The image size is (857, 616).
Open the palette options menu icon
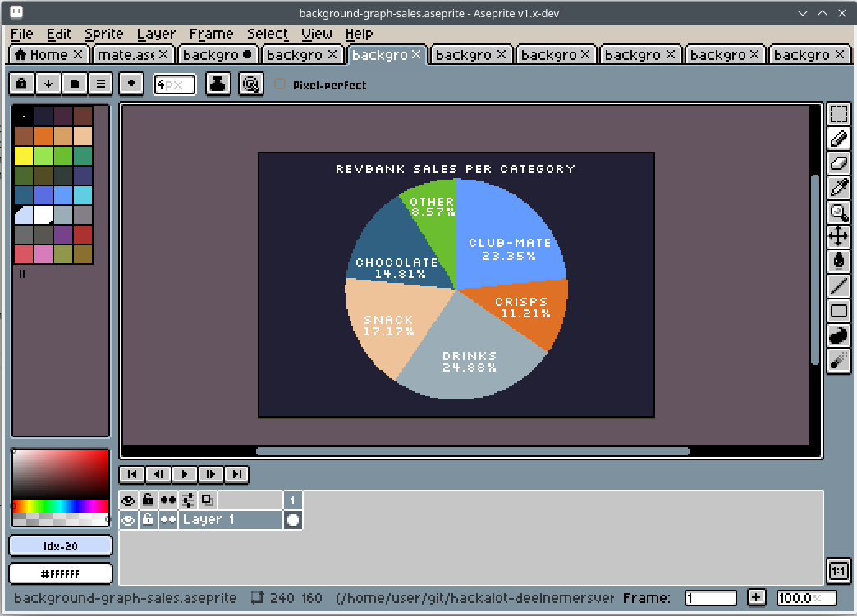click(x=101, y=84)
